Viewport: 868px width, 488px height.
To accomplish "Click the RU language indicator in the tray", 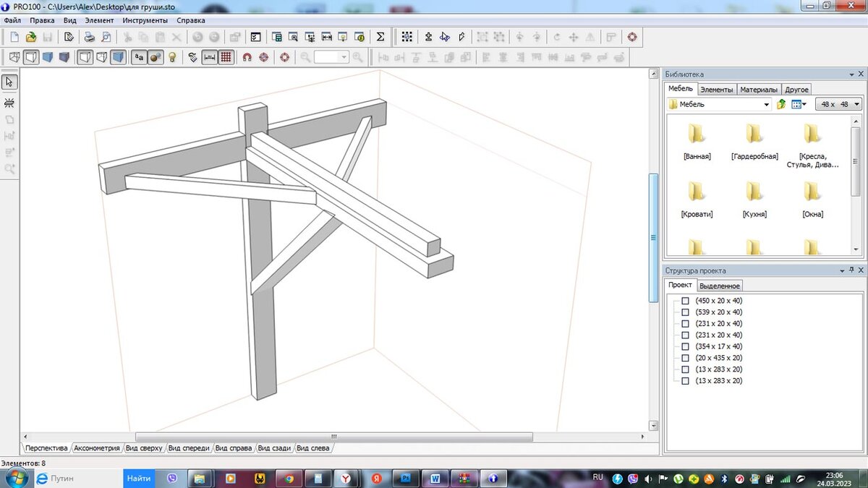I will [597, 477].
